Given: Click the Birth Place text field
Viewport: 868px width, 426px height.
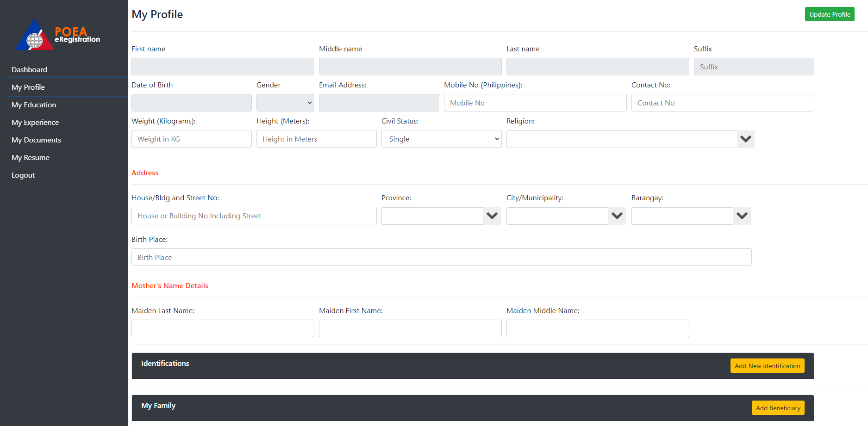Looking at the screenshot, I should pos(441,258).
